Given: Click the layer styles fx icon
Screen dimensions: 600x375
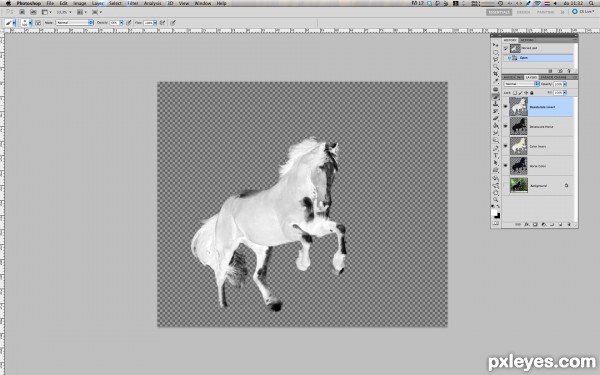Looking at the screenshot, I should click(527, 225).
